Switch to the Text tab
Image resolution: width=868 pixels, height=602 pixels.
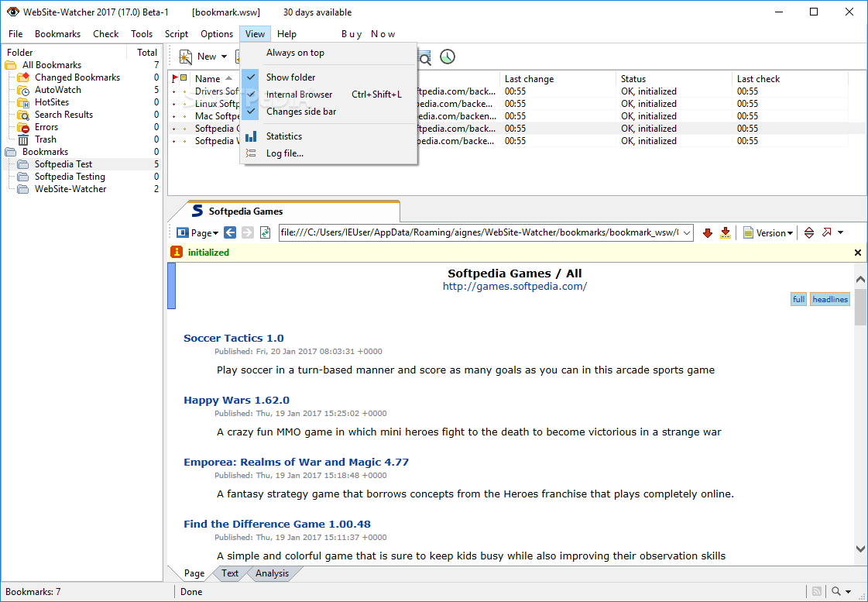click(230, 573)
